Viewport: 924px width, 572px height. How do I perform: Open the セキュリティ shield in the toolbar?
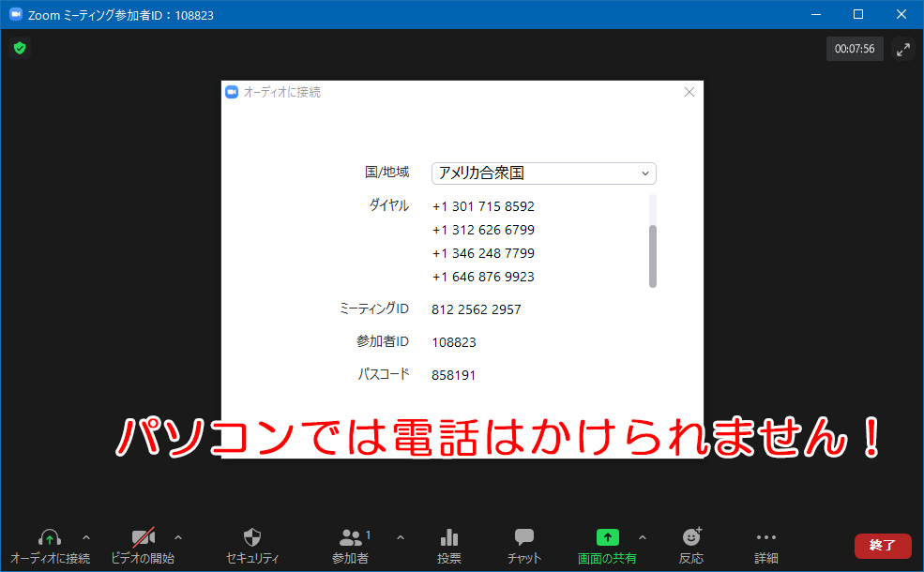point(251,538)
